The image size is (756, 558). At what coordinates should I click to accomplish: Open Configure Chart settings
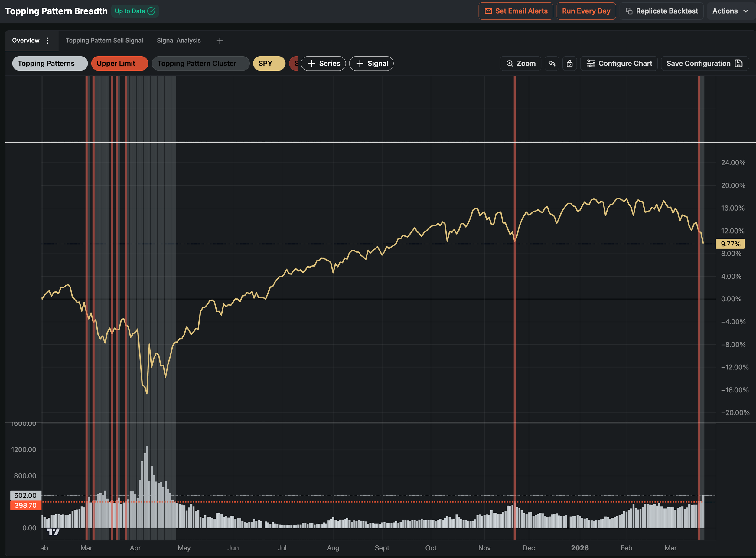[x=619, y=64]
